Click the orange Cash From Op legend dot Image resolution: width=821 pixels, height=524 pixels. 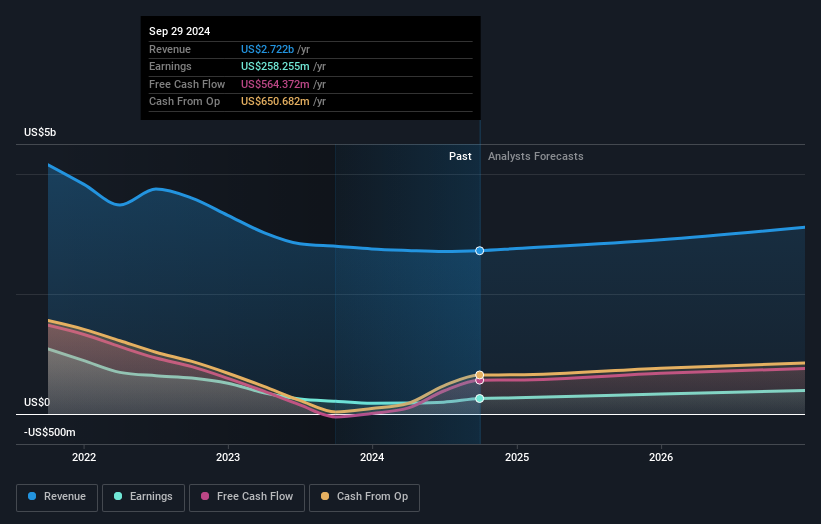(325, 496)
